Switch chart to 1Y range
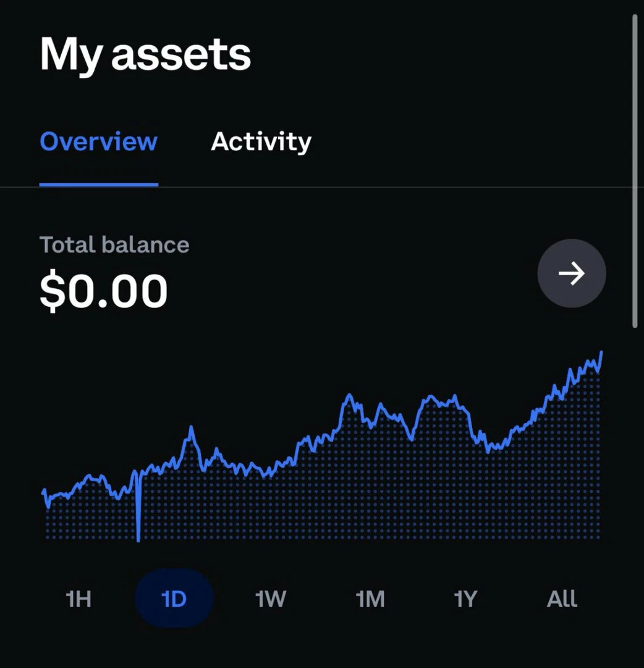The height and width of the screenshot is (668, 644). click(465, 599)
